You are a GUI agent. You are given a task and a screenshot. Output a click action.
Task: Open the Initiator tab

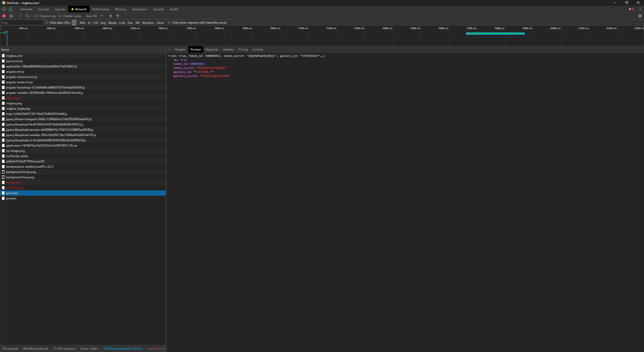[x=228, y=50]
